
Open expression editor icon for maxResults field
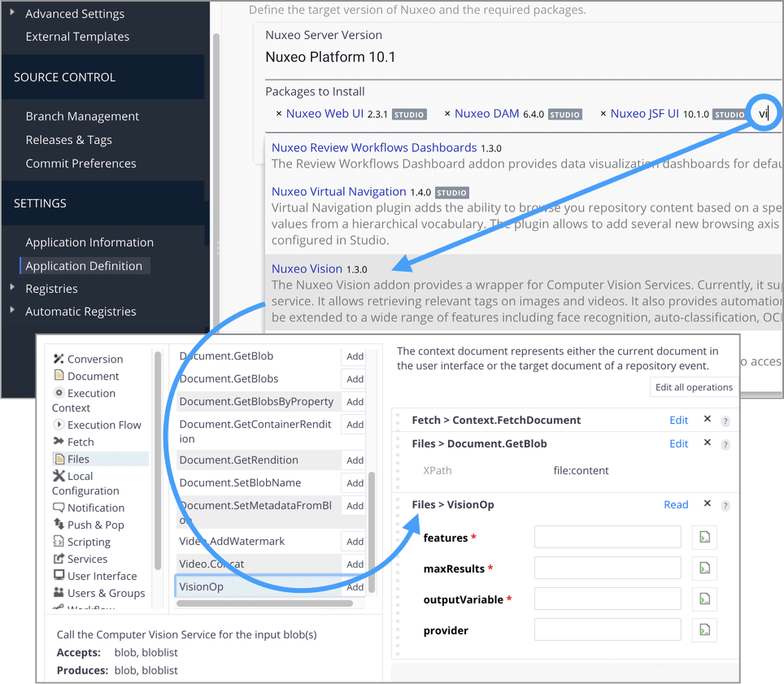pyautogui.click(x=704, y=569)
